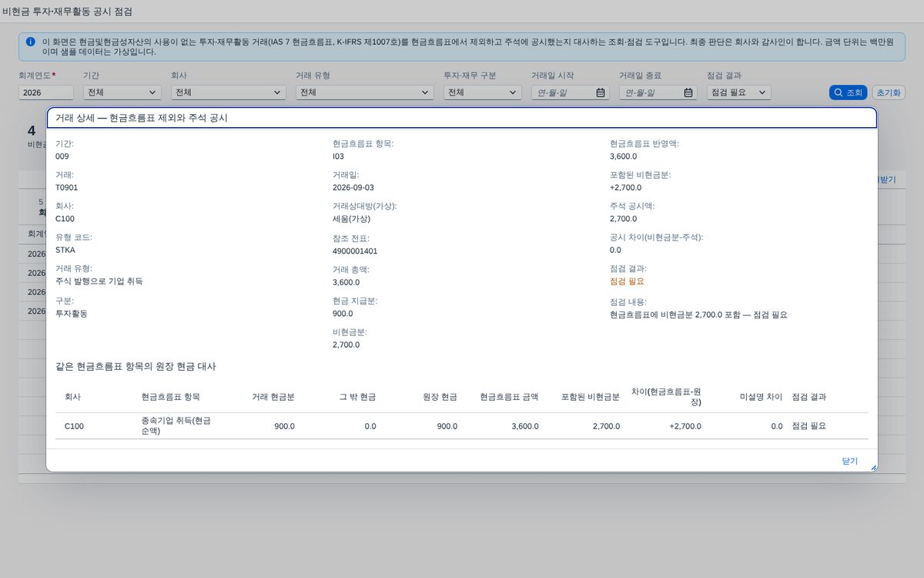Click the 3,600.0 cell under 현금흐름표 금액
Image resolution: width=924 pixels, height=578 pixels.
[525, 426]
